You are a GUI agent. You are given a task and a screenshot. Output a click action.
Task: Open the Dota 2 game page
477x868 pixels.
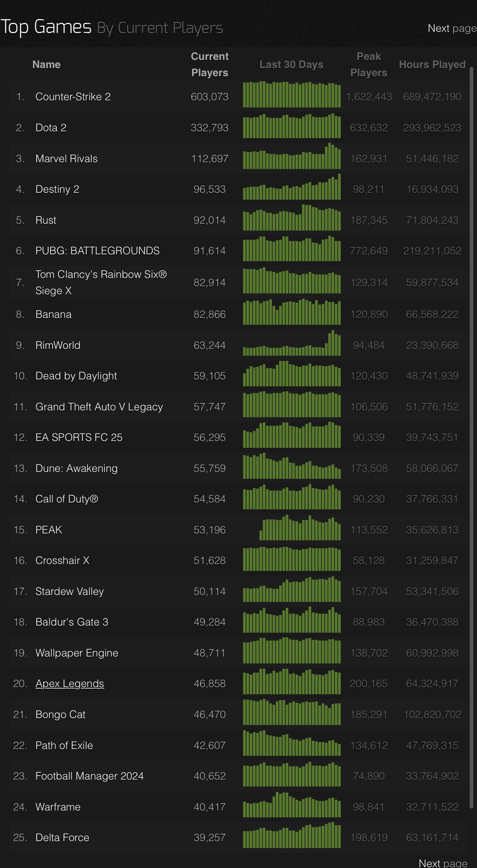(51, 128)
